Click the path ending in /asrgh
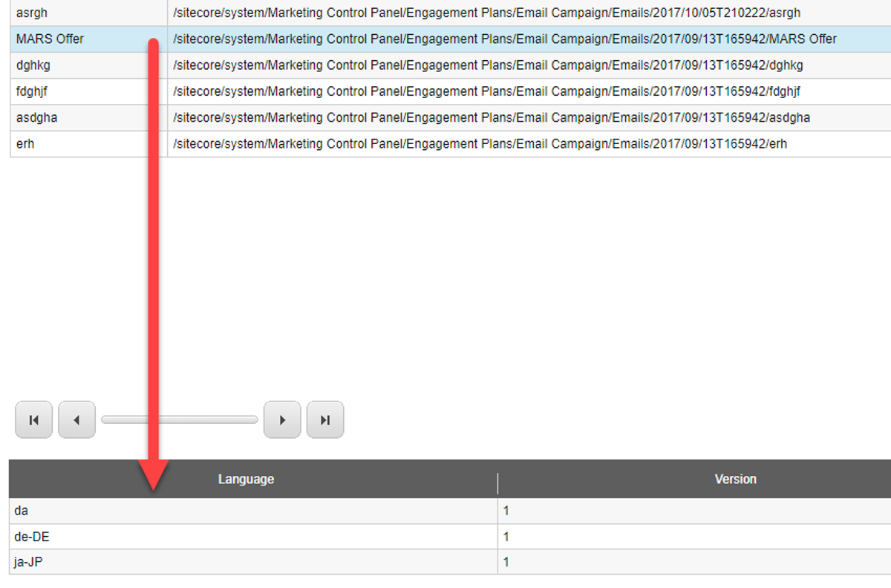Image resolution: width=891 pixels, height=588 pixels. (x=486, y=13)
